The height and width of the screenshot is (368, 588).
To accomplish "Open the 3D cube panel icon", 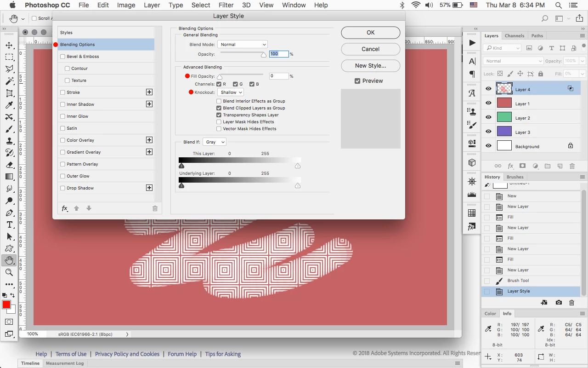I will click(x=472, y=163).
